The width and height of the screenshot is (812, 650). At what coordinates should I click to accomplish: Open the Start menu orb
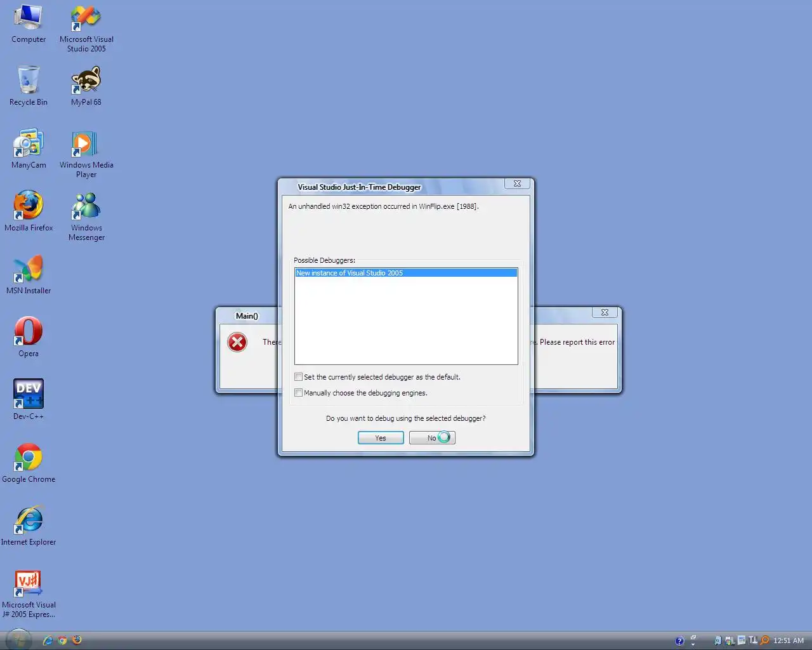point(19,640)
